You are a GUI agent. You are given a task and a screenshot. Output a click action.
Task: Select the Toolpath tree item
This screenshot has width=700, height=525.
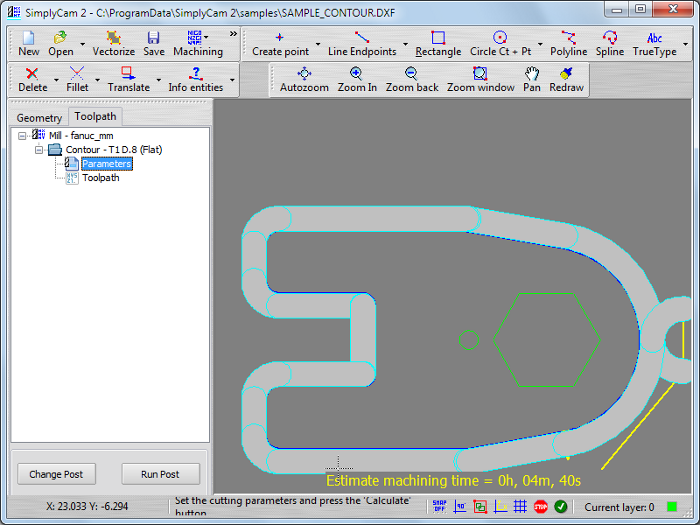pyautogui.click(x=100, y=178)
